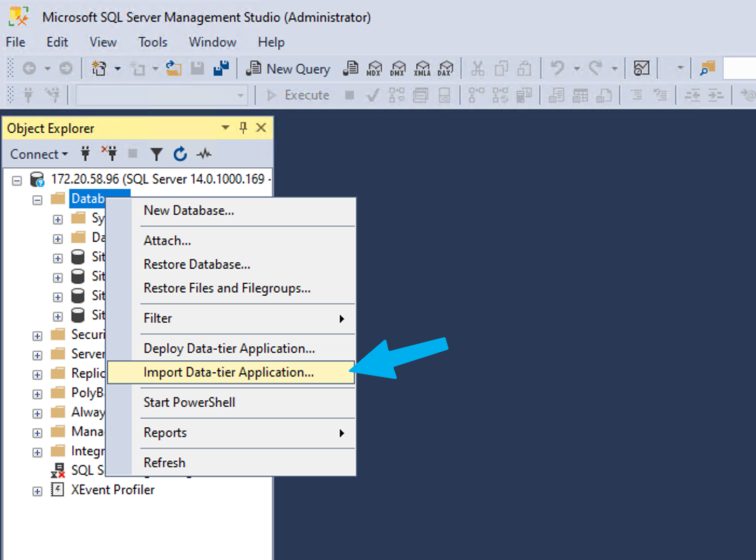Screen dimensions: 756x560
Task: Select Deploy Data-tier Application... entry
Action: [231, 349]
